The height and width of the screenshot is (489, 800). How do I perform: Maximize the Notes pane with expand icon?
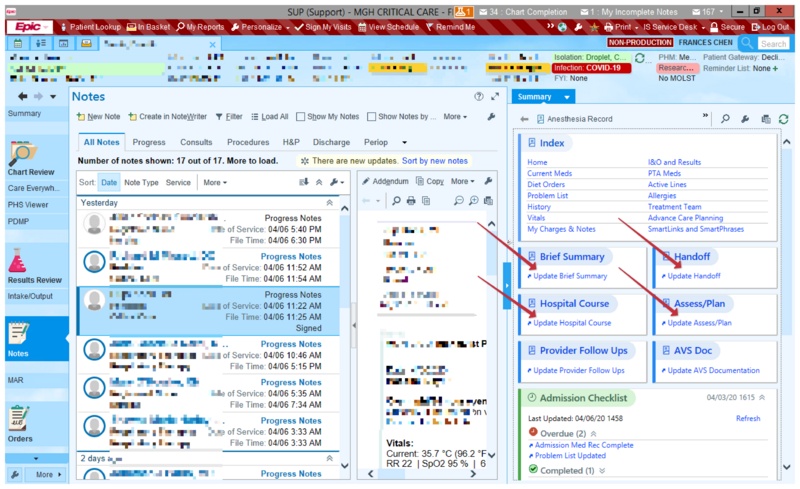tap(495, 96)
